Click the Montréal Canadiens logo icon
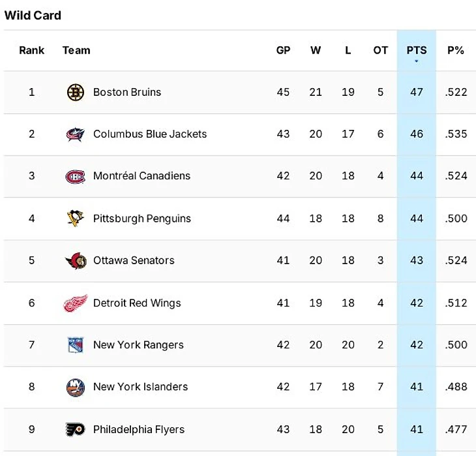476x456 pixels. [x=76, y=176]
